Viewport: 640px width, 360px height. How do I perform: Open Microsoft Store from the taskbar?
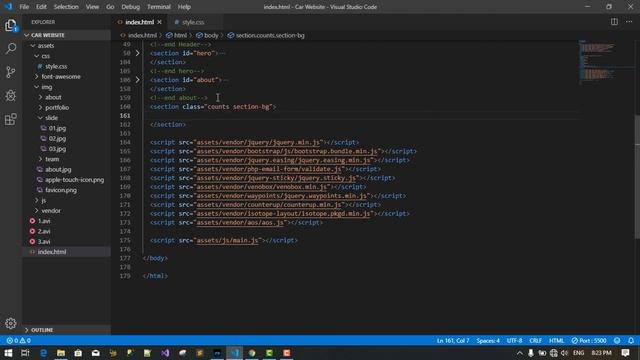(78, 353)
